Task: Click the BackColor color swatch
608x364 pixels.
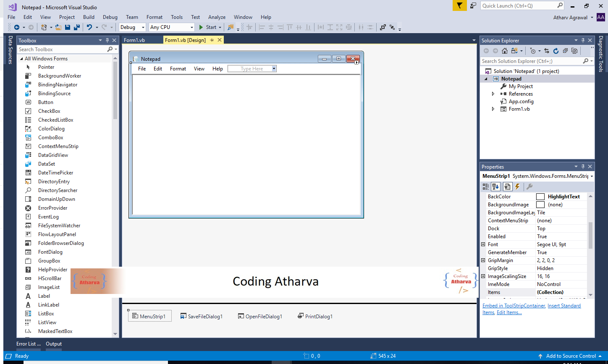Action: 540,197
